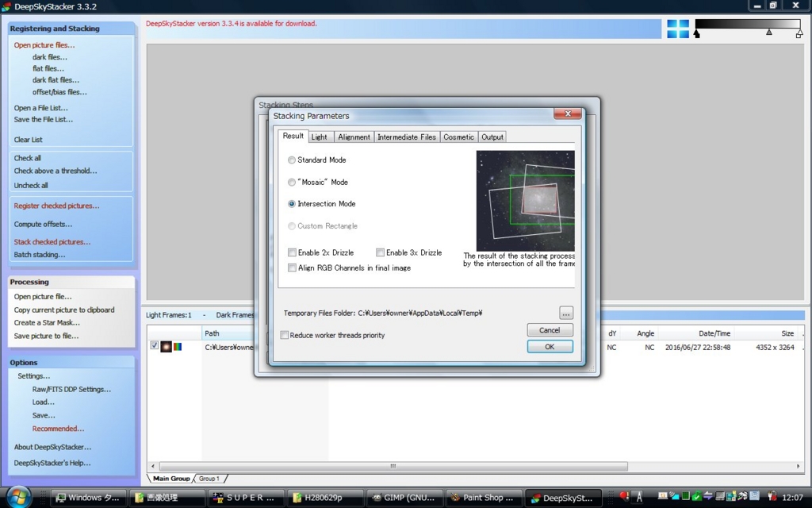Switch to the Result tab
Screen dimensions: 812x508
(x=293, y=136)
